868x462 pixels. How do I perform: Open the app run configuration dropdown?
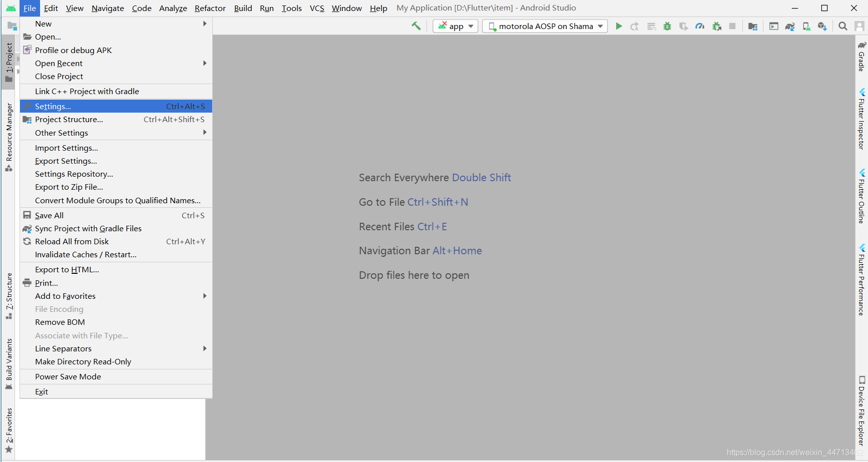coord(455,26)
